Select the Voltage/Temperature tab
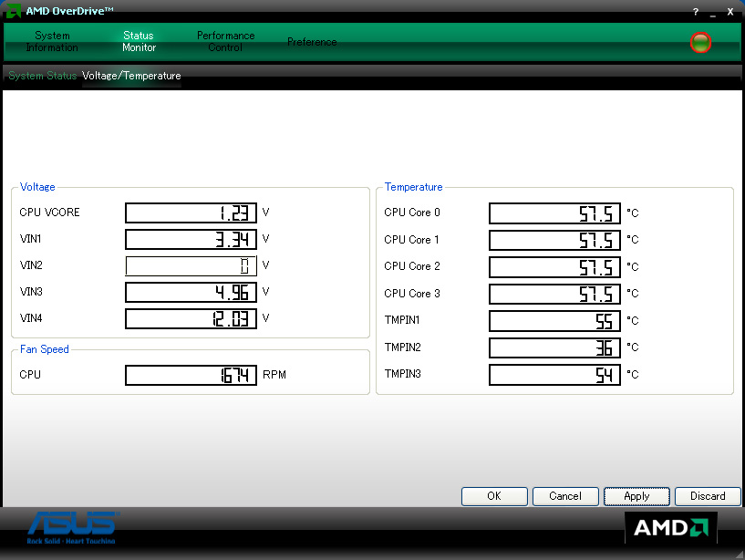 point(131,76)
